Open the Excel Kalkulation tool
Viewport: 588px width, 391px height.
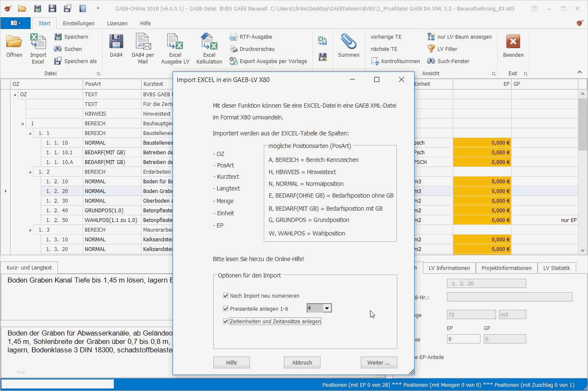209,43
